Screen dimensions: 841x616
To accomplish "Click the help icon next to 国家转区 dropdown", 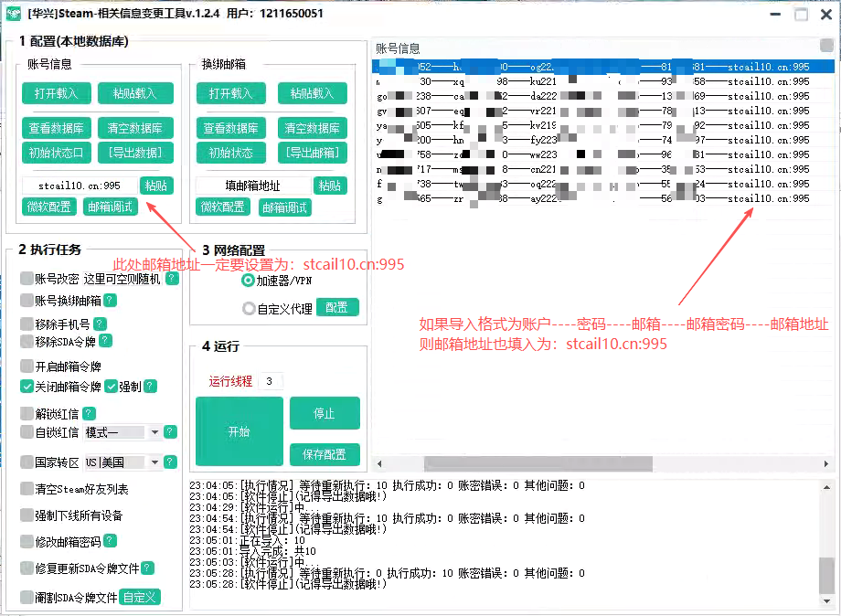I will pos(169,461).
